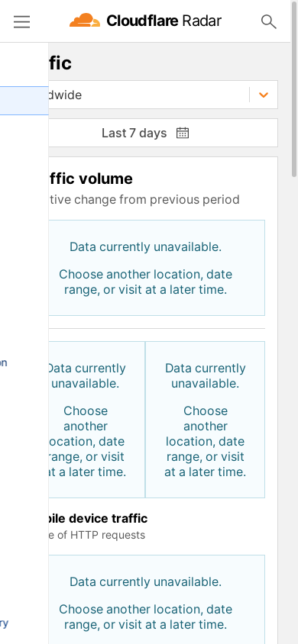Click the left half-width data unavailable panel
298x644 pixels.
(96, 420)
